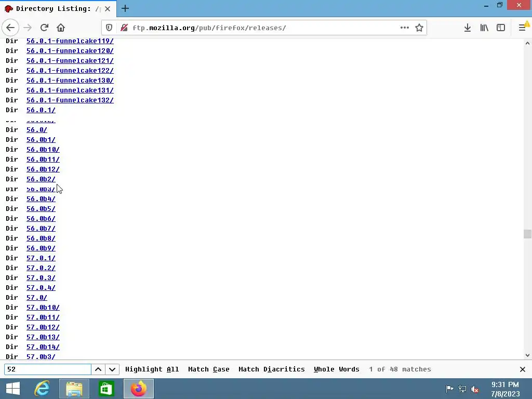Open the taskbar clock and date

click(505, 389)
